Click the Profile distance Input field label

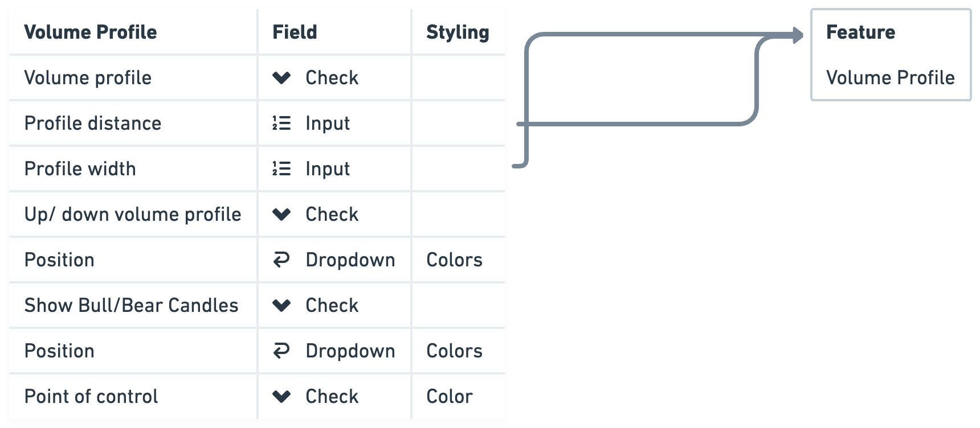coord(327,124)
